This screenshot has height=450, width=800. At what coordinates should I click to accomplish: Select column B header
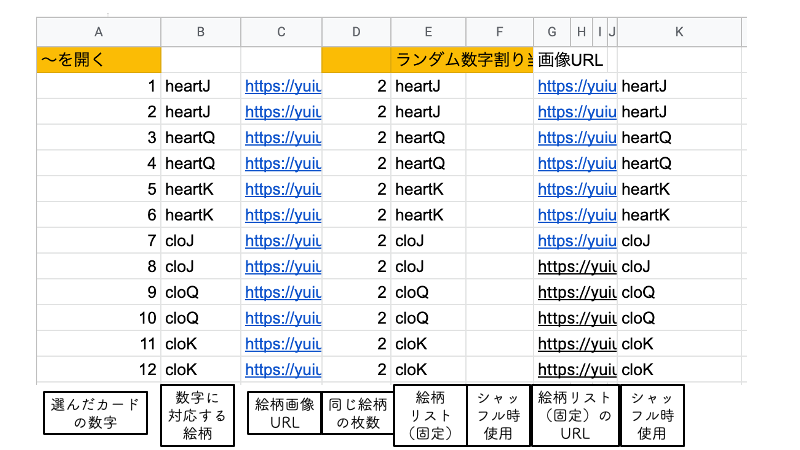201,32
